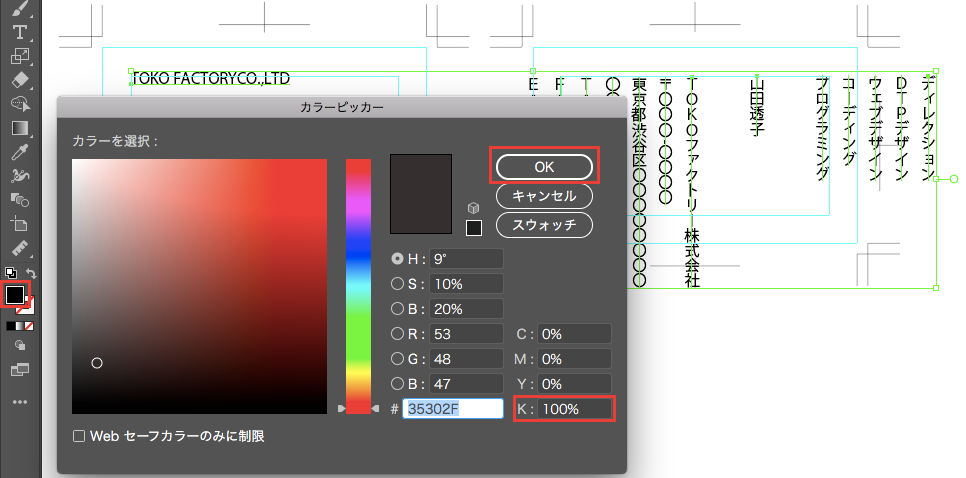Enable the Web セーフカラーのみに制限 checkbox
This screenshot has width=966, height=478.
click(x=79, y=436)
